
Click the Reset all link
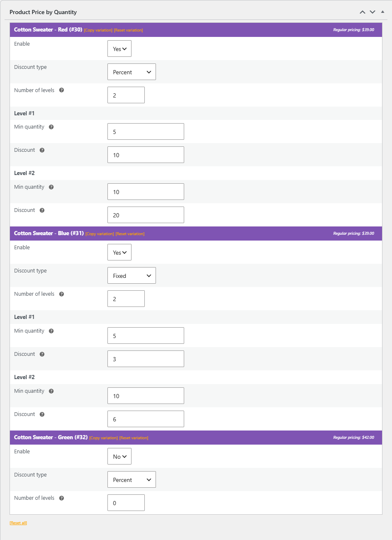(18, 523)
